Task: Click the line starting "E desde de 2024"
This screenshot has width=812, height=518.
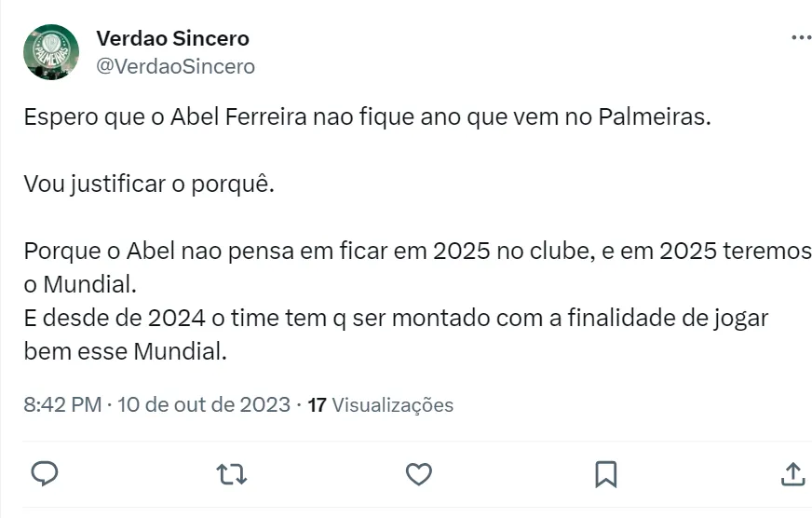Action: point(396,318)
